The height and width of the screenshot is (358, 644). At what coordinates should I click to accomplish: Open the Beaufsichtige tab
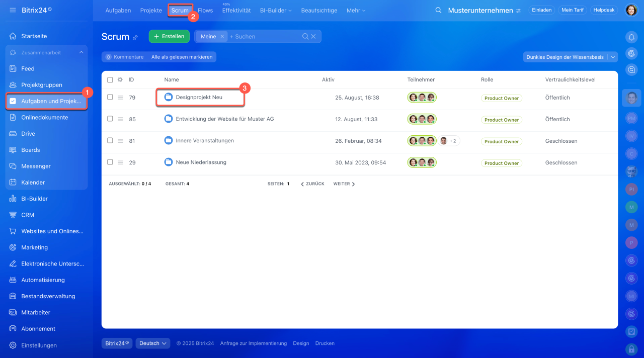[x=319, y=11]
